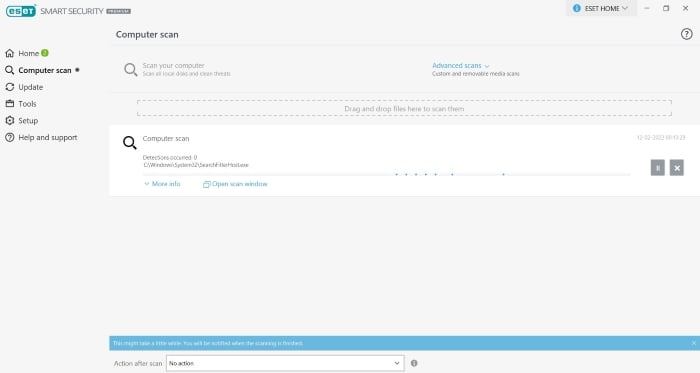Close the ESET window
The width and height of the screenshot is (700, 373).
tap(685, 8)
